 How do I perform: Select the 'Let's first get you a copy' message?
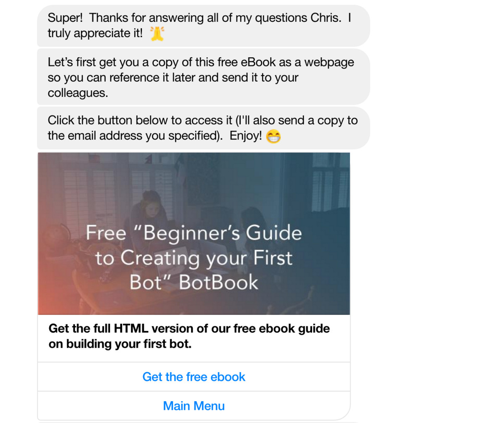pyautogui.click(x=203, y=77)
